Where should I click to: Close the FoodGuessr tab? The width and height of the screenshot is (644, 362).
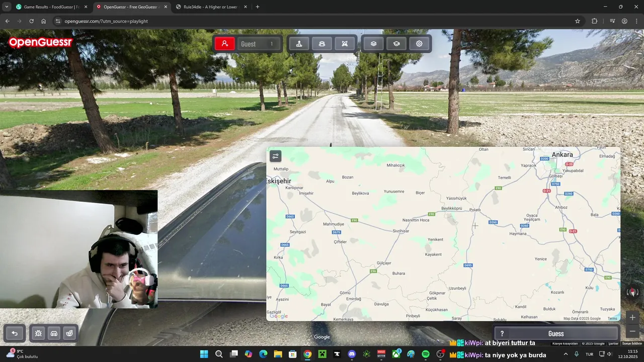86,7
